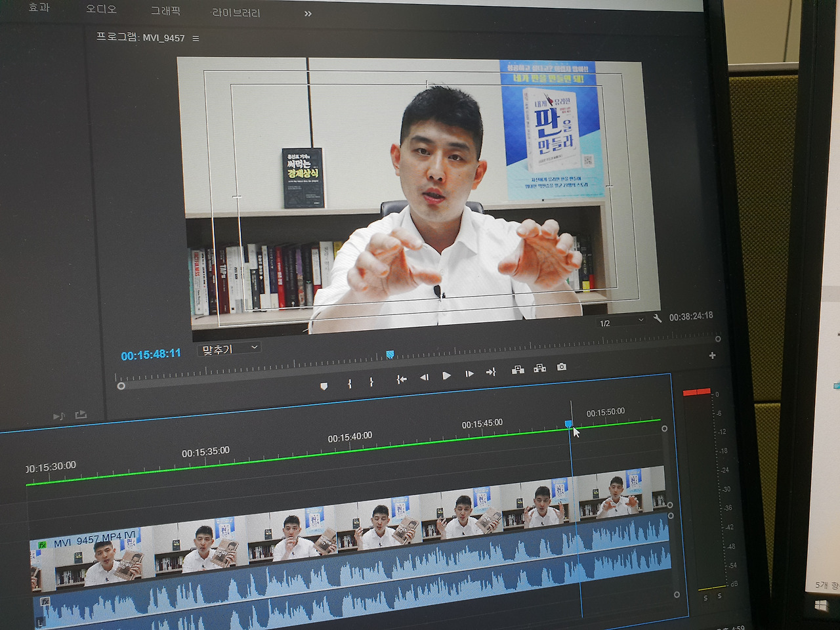The height and width of the screenshot is (630, 840).
Task: Switch to the 라이브러리 workspace tab
Action: [x=236, y=12]
